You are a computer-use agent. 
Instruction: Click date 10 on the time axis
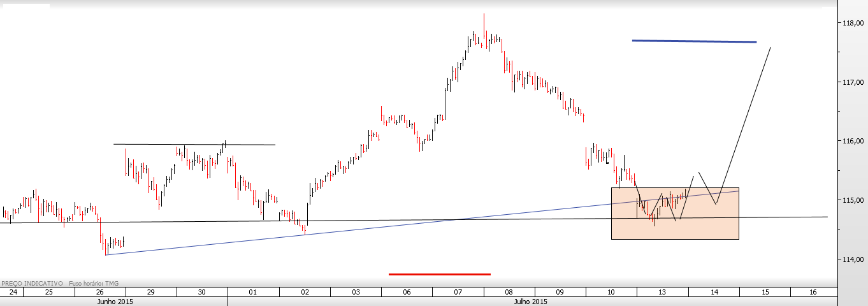coord(611,292)
